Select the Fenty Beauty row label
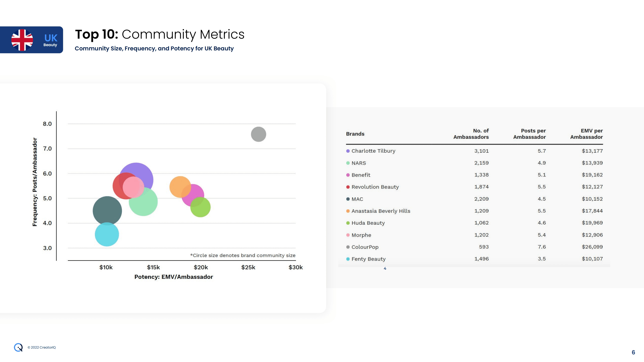This screenshot has width=644, height=362. coord(368,259)
